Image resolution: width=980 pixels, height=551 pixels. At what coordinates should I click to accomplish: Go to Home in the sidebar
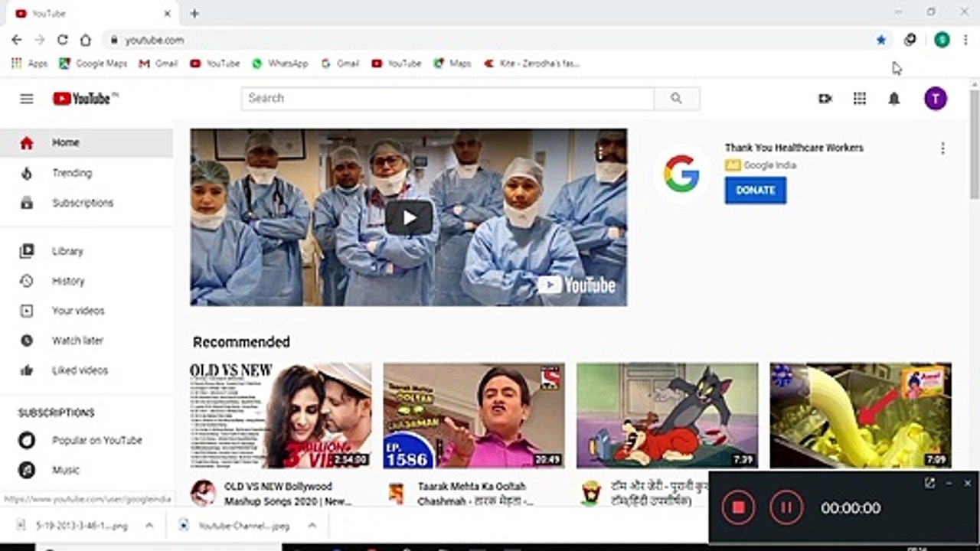click(x=87, y=142)
